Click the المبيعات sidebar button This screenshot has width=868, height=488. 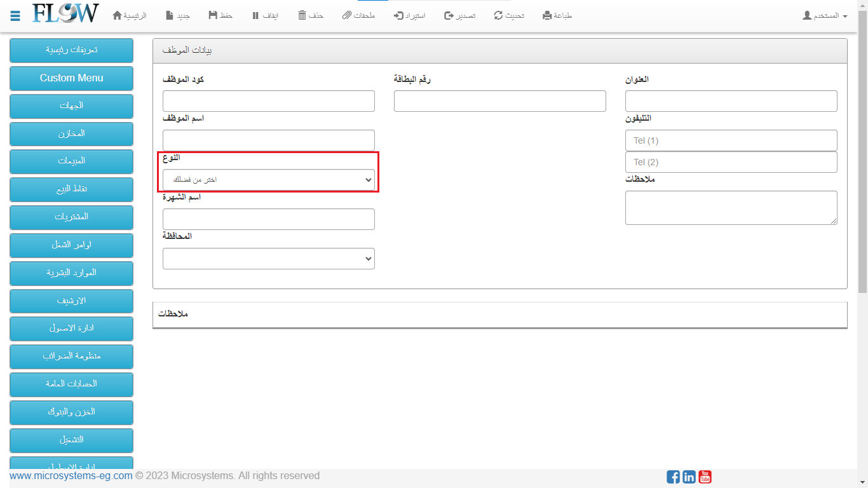click(71, 161)
